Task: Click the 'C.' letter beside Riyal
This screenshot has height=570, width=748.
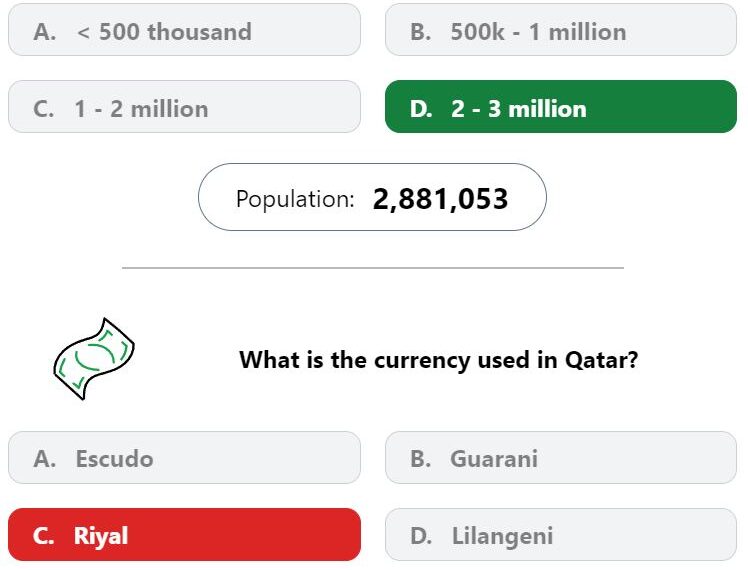Action: tap(43, 536)
